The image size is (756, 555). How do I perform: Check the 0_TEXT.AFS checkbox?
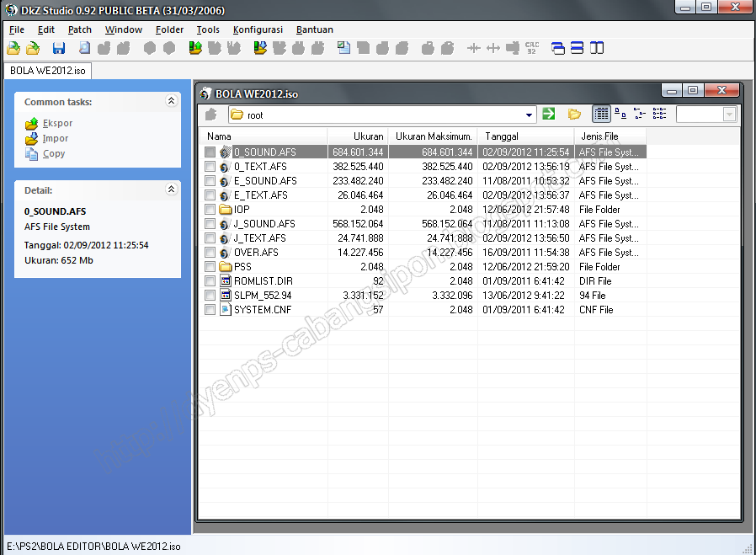210,167
